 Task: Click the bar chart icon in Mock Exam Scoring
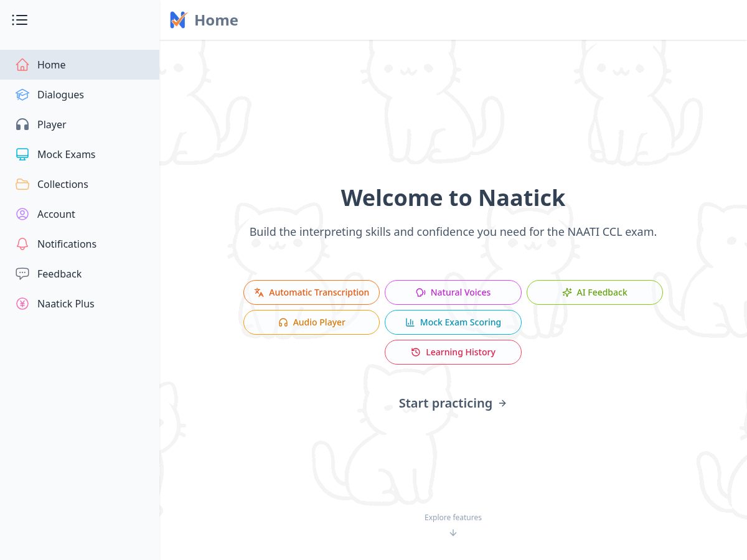pos(410,322)
